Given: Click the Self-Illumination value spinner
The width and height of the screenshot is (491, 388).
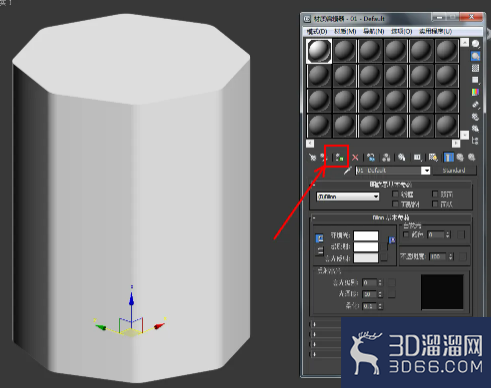Looking at the screenshot, I should pyautogui.click(x=448, y=235).
